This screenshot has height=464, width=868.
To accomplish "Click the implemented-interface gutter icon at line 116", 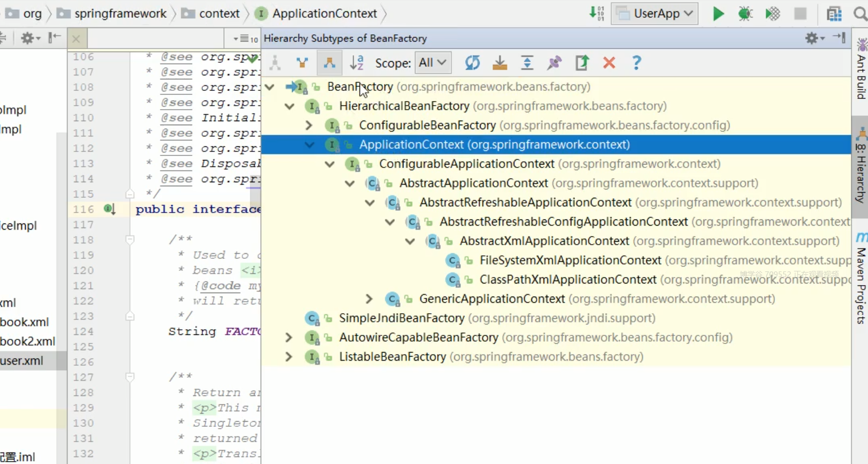I will (x=110, y=209).
